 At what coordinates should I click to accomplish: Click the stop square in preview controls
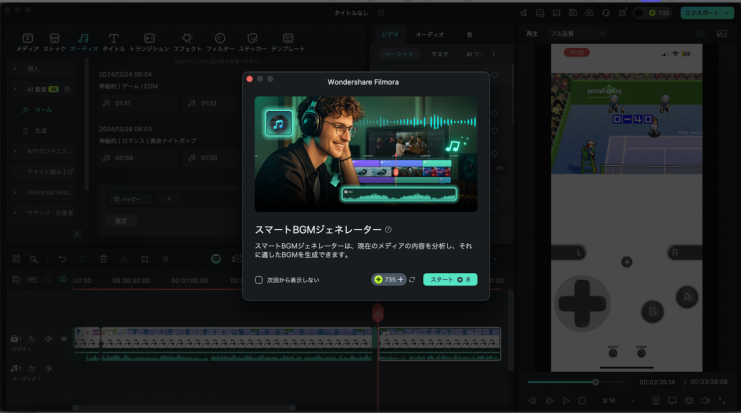[x=582, y=400]
